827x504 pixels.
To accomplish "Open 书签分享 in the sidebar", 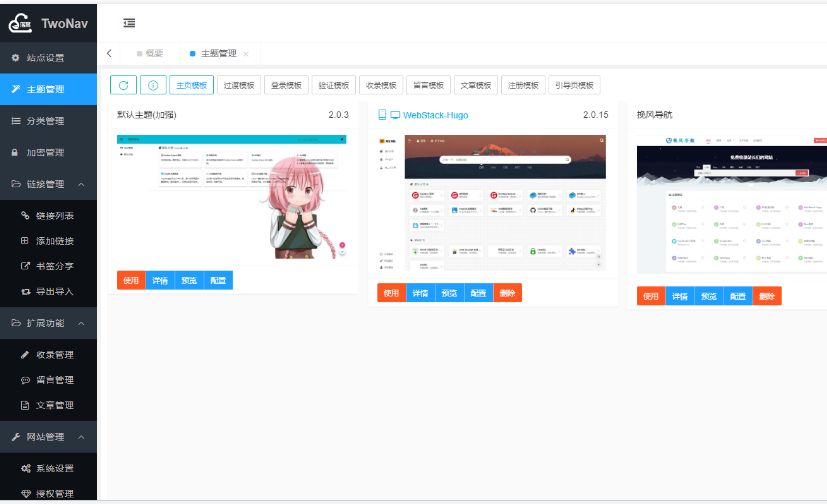I will click(49, 266).
